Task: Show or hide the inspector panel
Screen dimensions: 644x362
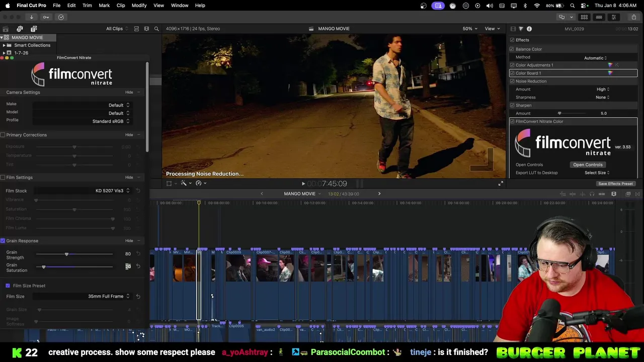Action: [613, 17]
